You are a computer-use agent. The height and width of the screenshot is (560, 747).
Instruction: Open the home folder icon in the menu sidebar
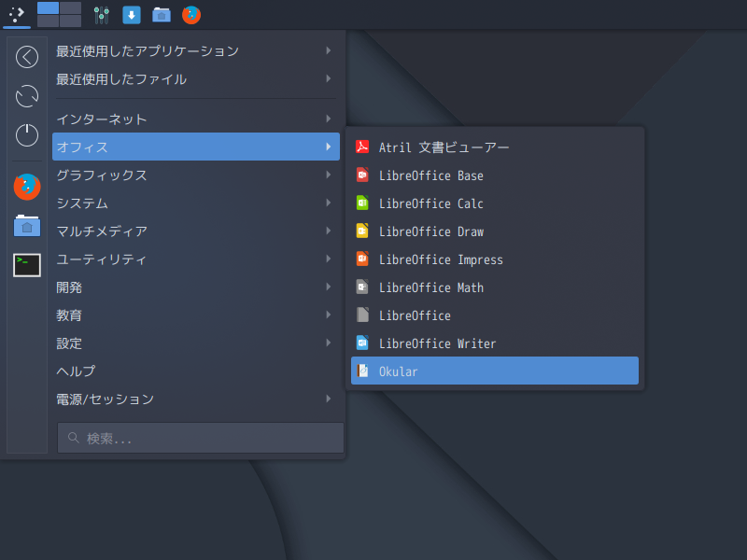tap(27, 226)
